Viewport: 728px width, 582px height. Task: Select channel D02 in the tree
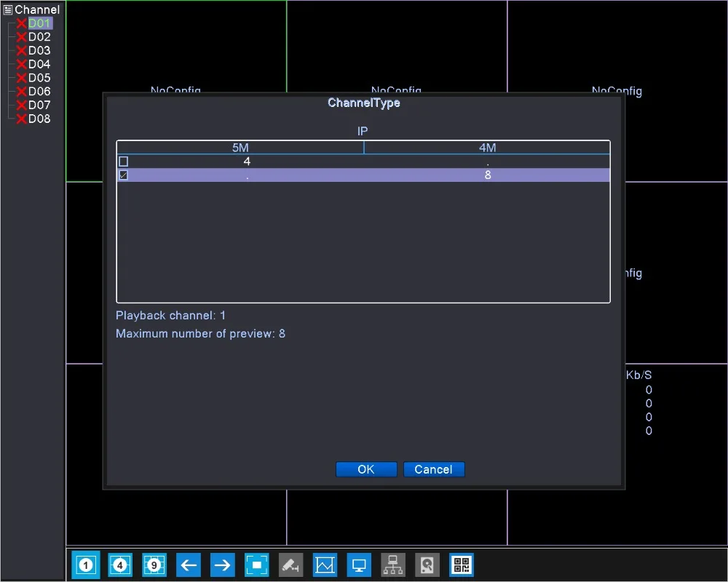(39, 36)
